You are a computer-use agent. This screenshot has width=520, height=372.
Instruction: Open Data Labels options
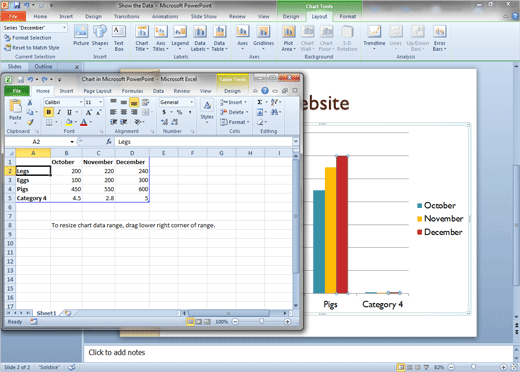(200, 38)
